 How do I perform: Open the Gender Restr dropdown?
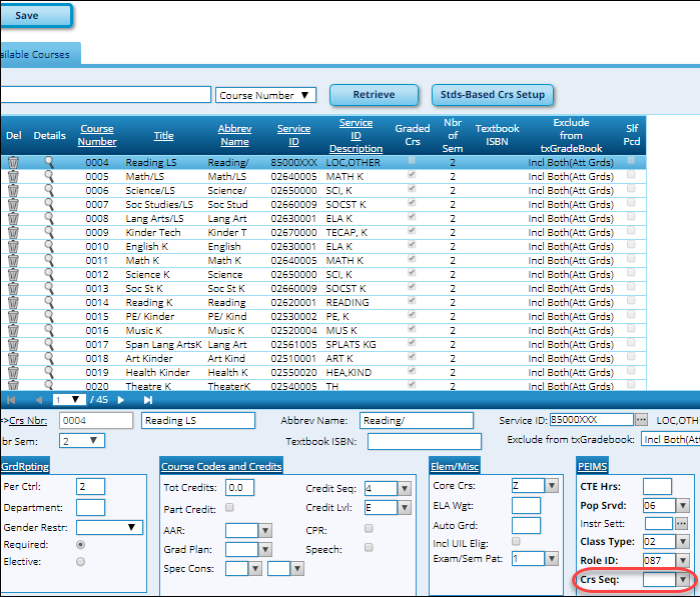[110, 527]
